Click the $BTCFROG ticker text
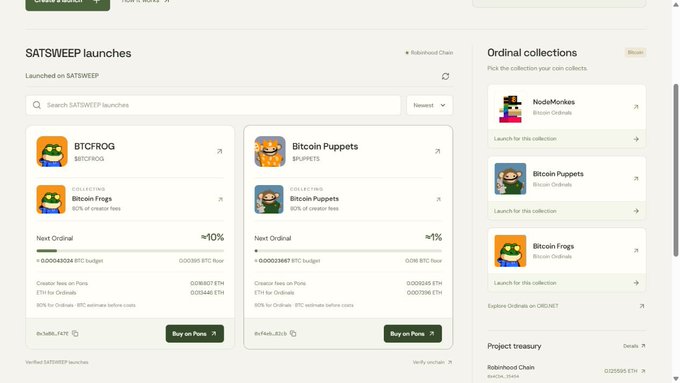Viewport: 680px width, 383px height. [x=89, y=159]
